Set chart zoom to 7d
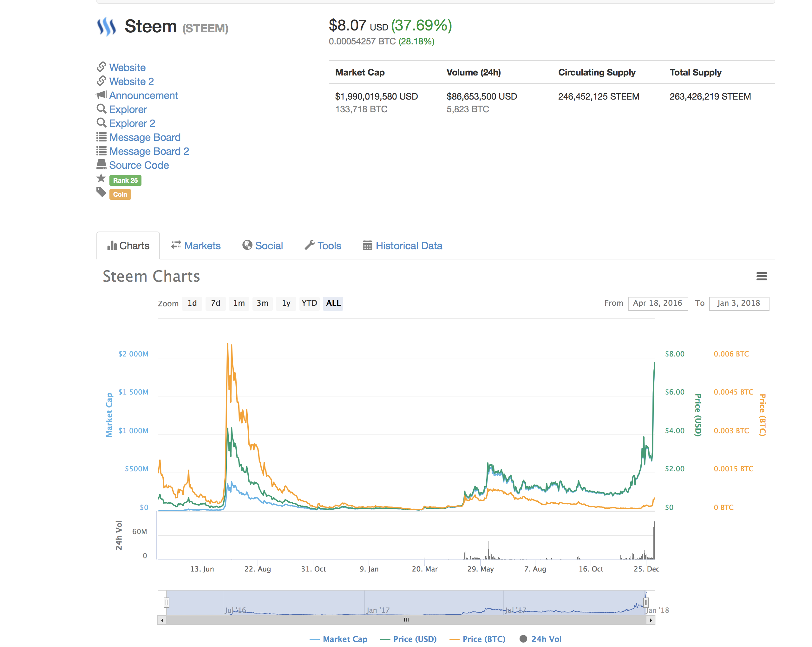 pyautogui.click(x=215, y=303)
